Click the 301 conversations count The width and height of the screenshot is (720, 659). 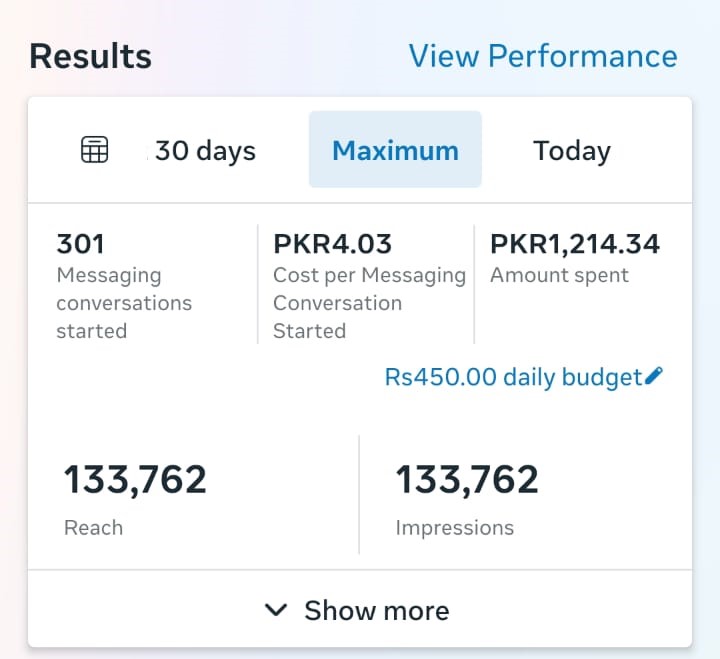[x=81, y=243]
